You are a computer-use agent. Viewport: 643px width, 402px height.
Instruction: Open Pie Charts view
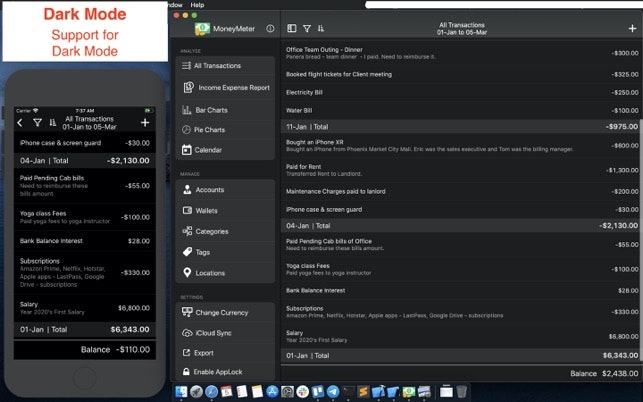click(x=225, y=130)
